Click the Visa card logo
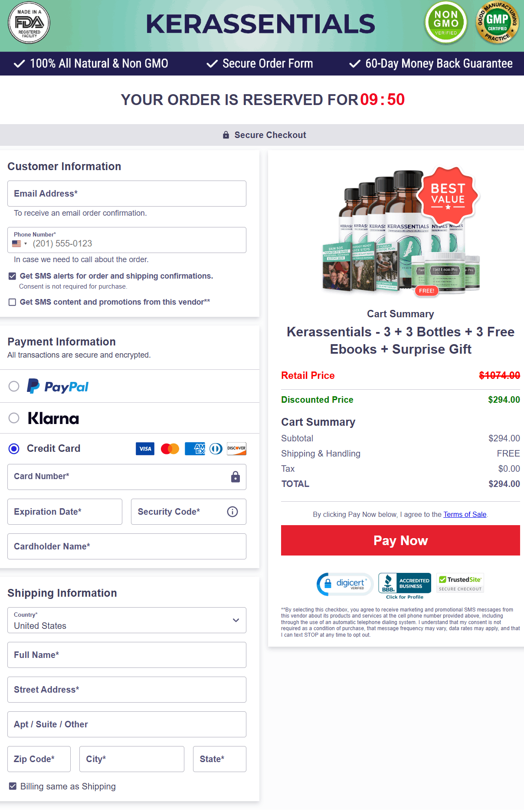Screen dimensions: 524x812 click(145, 449)
